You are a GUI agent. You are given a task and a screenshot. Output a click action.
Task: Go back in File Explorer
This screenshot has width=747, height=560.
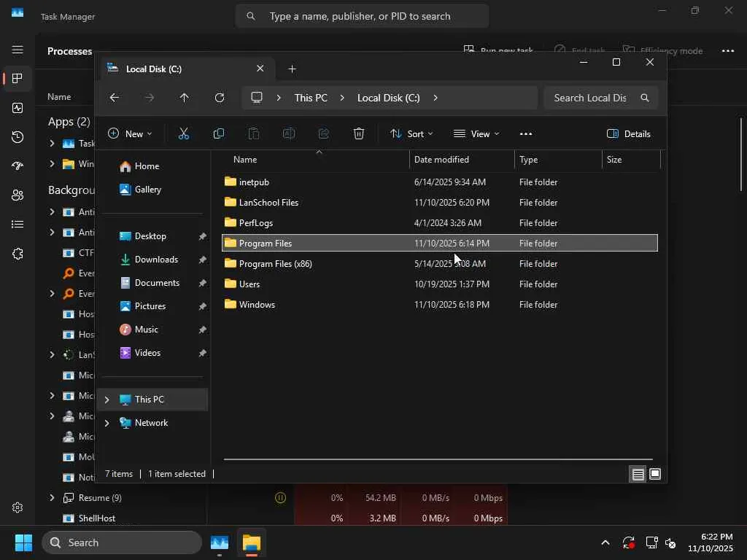click(x=115, y=98)
